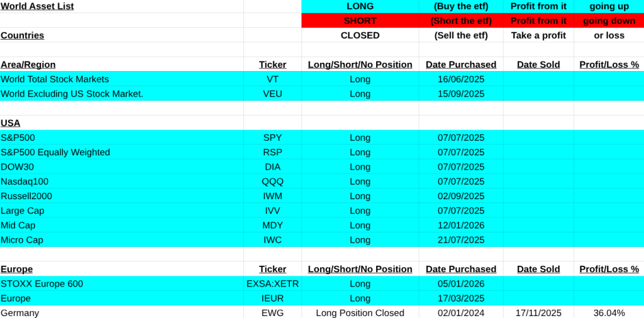
Task: Select the S&P500 Equally Weighted row label
Action: pos(55,152)
